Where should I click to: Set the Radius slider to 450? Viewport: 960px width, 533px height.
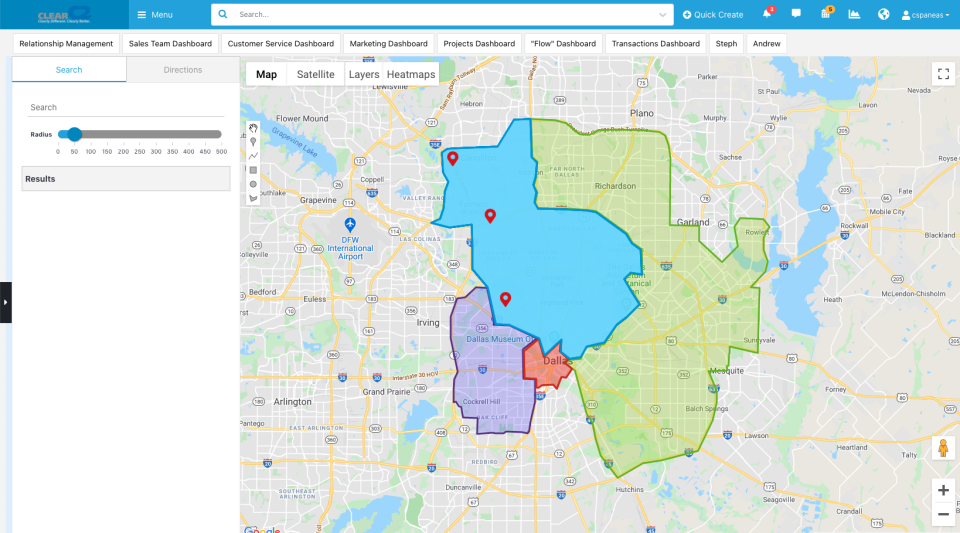(x=205, y=134)
